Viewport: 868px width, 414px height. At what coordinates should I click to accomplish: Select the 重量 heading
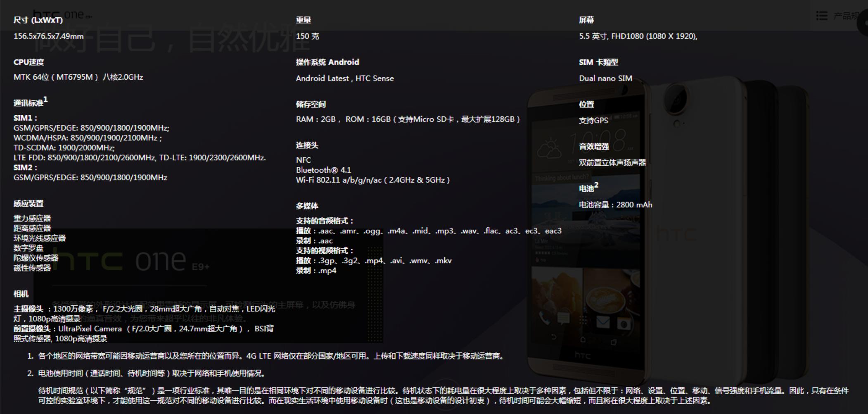tap(304, 20)
